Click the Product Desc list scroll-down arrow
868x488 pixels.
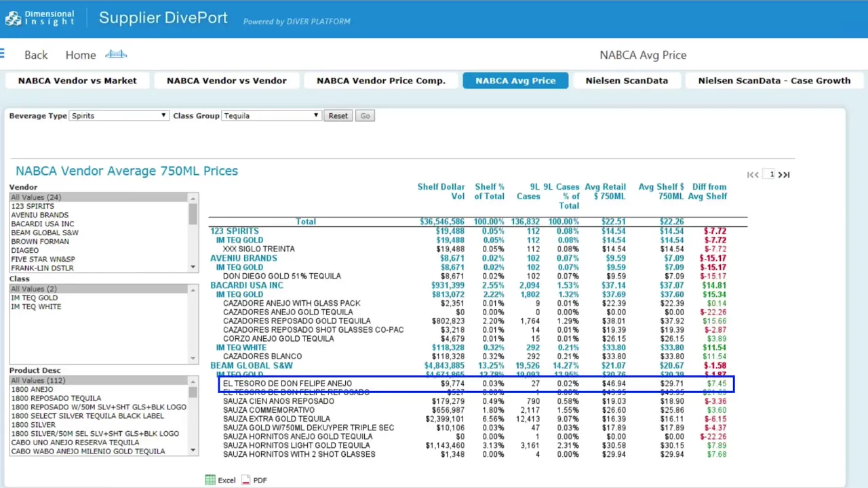click(x=193, y=451)
